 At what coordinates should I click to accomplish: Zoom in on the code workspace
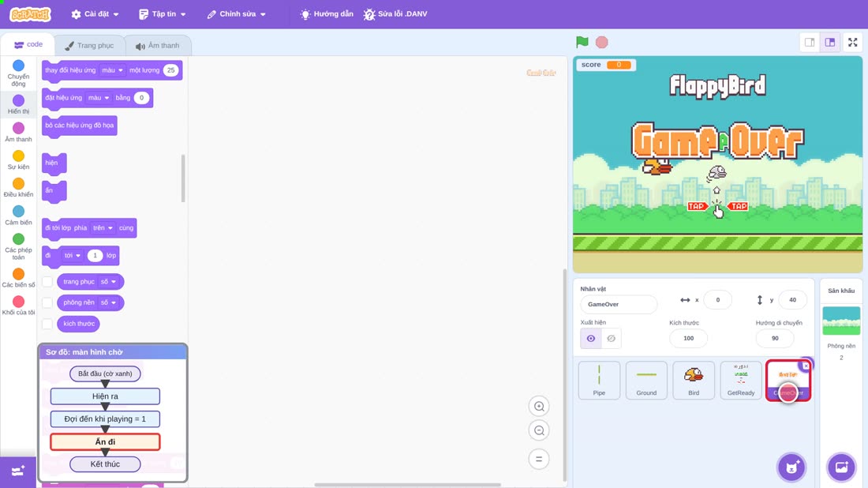pyautogui.click(x=539, y=406)
